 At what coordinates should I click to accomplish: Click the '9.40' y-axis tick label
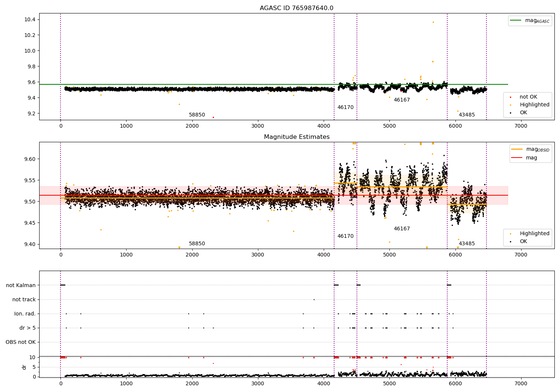point(30,245)
